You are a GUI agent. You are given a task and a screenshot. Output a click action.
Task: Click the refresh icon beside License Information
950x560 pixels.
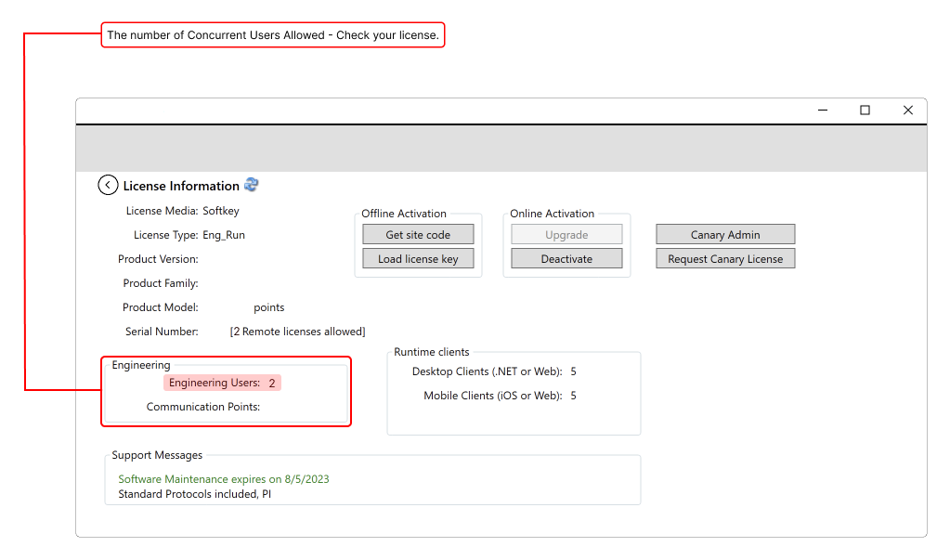pyautogui.click(x=252, y=185)
